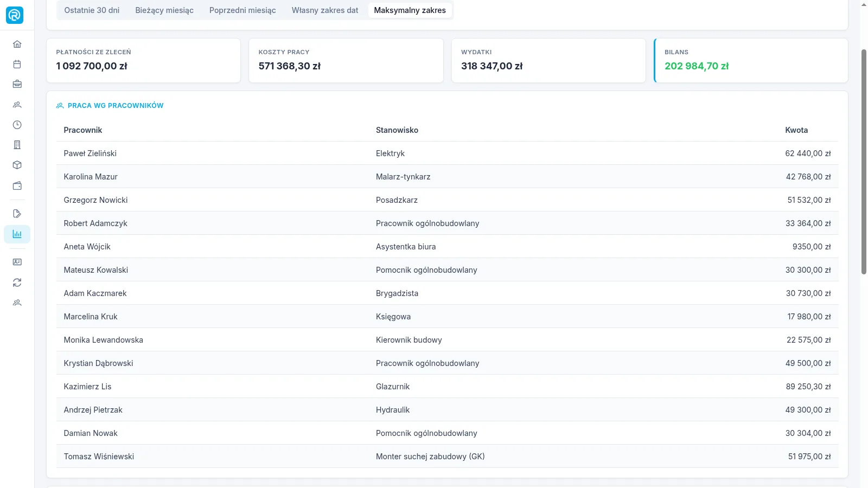Open the document edit icon in sidebar
Image resolution: width=868 pixels, height=488 pixels.
pos(17,214)
